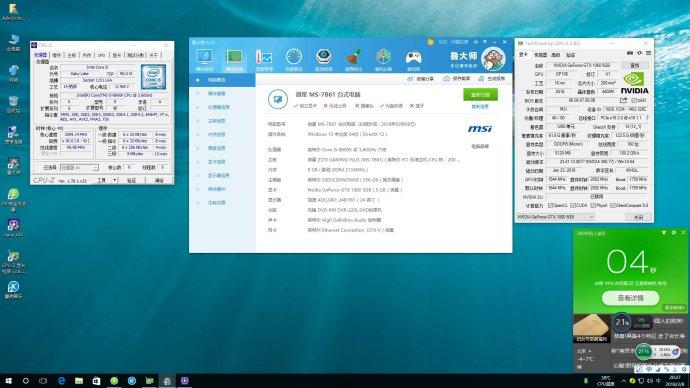Screen dimensions: 690x388
Task: Select graphics card info in Ludashi sidebar
Action: tap(217, 162)
